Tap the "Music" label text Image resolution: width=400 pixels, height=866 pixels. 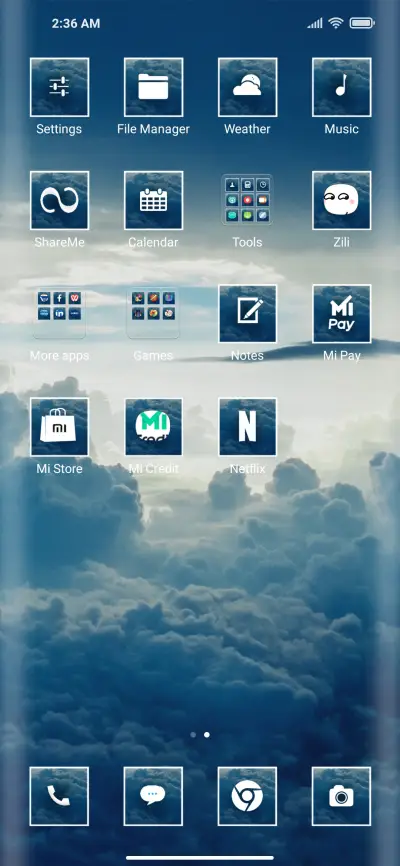coord(341,129)
